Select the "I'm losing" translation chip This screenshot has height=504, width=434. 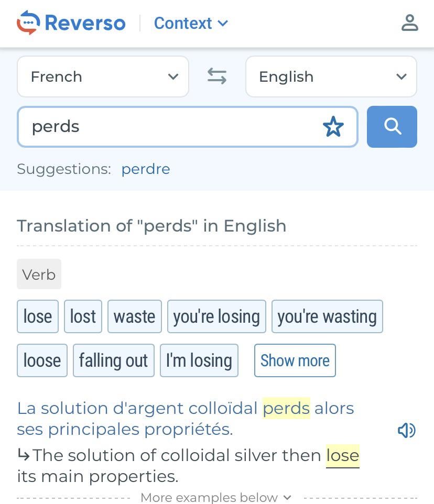199,360
